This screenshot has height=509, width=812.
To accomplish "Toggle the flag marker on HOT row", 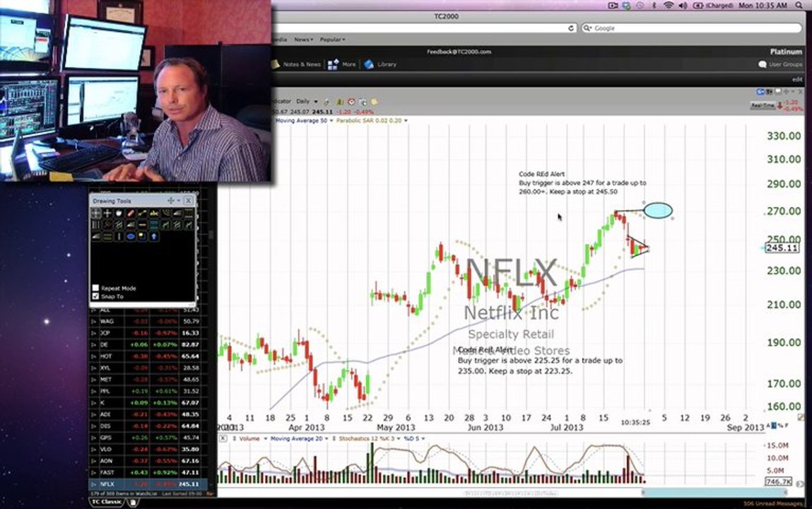I will pyautogui.click(x=94, y=356).
